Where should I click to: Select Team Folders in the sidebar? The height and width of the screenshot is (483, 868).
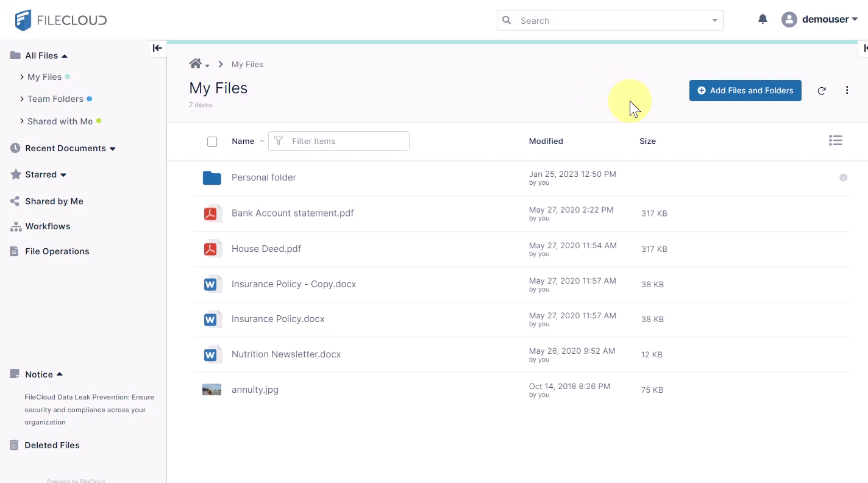click(55, 99)
